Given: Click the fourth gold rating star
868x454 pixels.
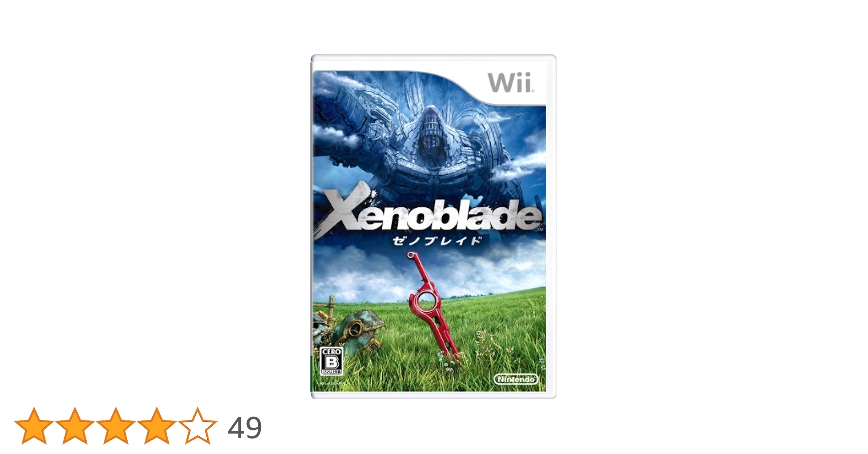Looking at the screenshot, I should [x=156, y=426].
